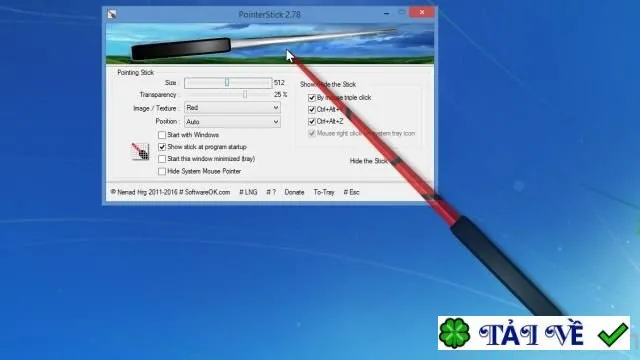Open the Nenad Hrg SoftwareOK.com copyright link
This screenshot has height=360, width=640.
pos(170,192)
